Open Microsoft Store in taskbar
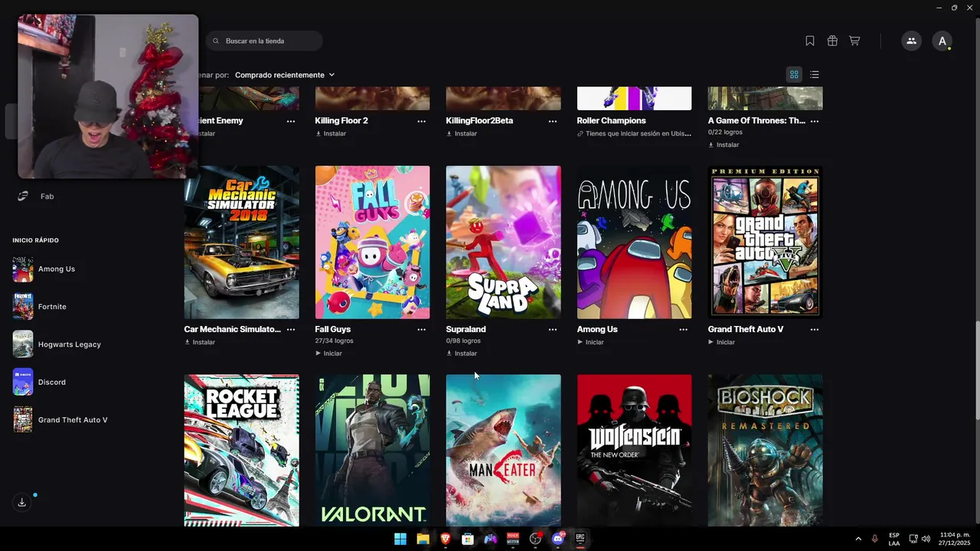Image resolution: width=980 pixels, height=551 pixels. [x=468, y=539]
